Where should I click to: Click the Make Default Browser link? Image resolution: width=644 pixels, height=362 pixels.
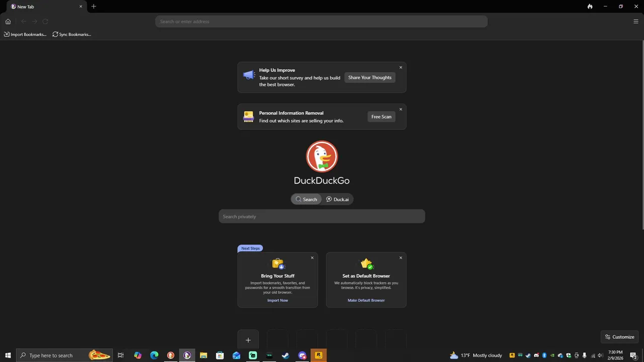[366, 300]
